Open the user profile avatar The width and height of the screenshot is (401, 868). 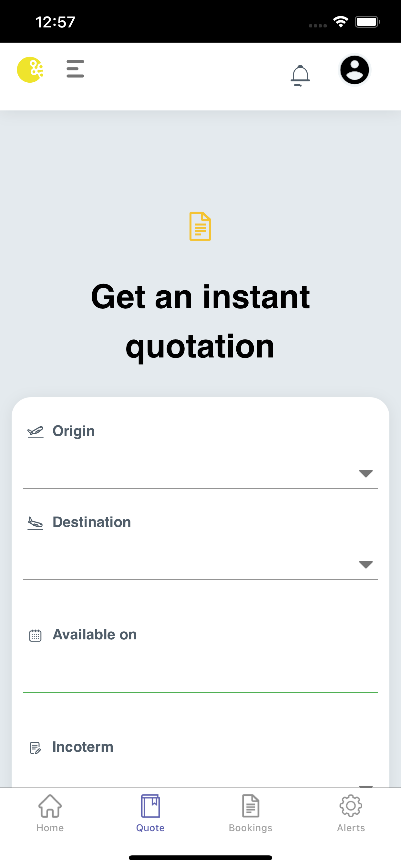pos(354,70)
